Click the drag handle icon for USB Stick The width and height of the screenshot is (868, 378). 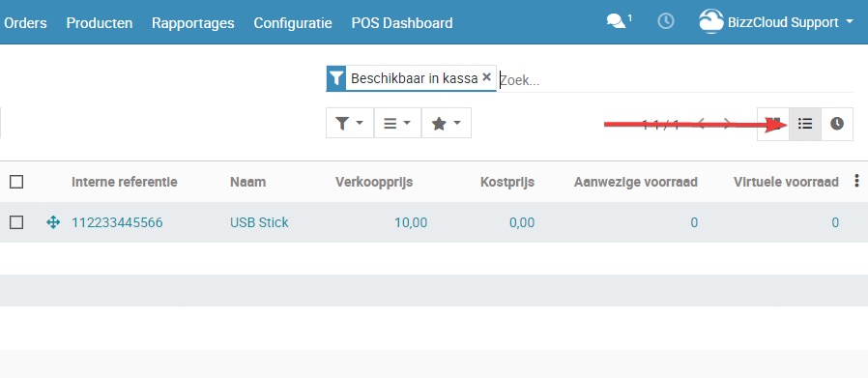53,222
